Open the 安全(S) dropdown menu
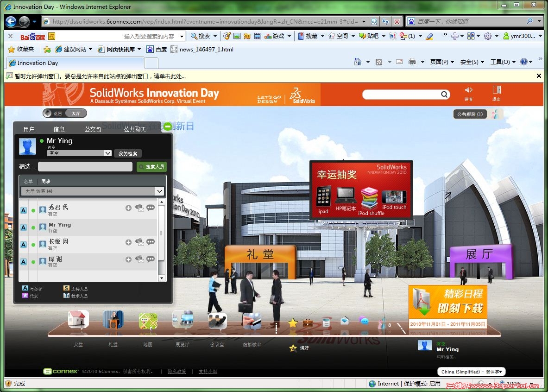Screen dimensions: 548x392 coord(472,62)
